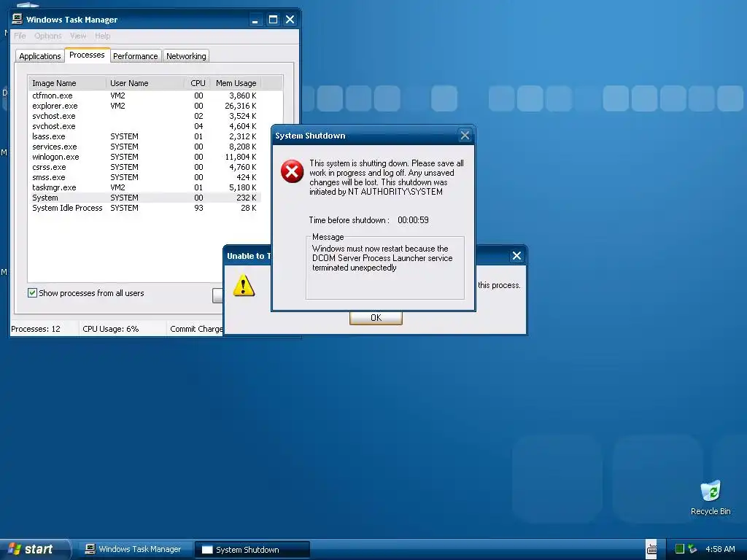Click the red error icon in System Shutdown
Viewport: 747px width, 560px height.
(x=292, y=171)
